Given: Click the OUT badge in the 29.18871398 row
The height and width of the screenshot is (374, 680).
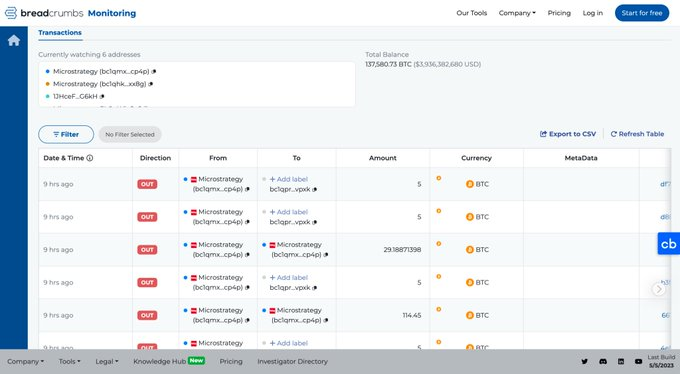Looking at the screenshot, I should (x=147, y=250).
